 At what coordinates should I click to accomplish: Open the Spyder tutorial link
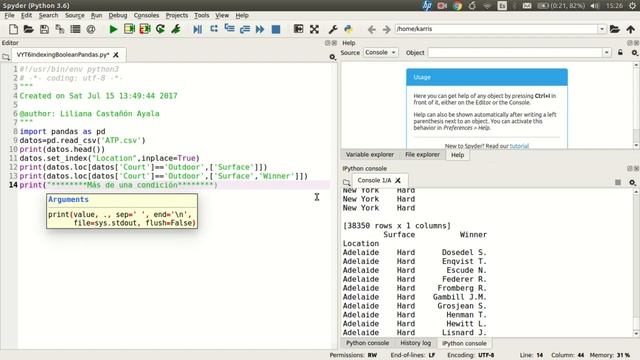click(x=519, y=146)
